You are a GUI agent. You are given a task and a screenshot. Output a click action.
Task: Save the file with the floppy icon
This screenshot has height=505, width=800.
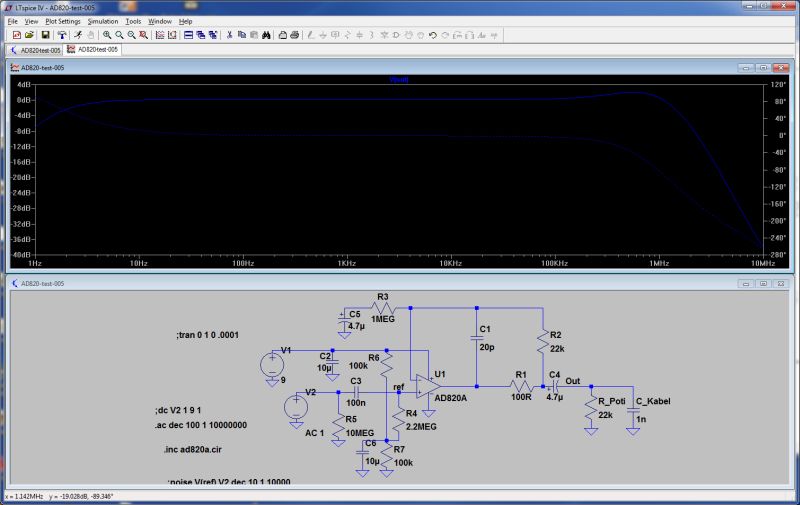(x=45, y=35)
